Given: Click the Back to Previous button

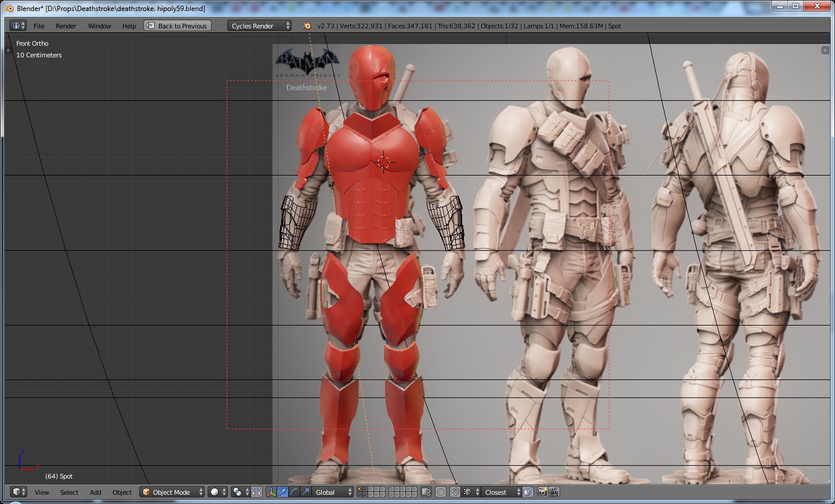Looking at the screenshot, I should (177, 25).
